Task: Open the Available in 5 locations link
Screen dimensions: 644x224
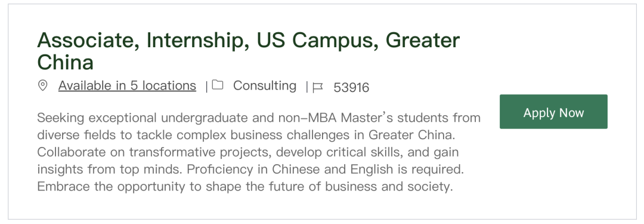Action: coord(128,85)
